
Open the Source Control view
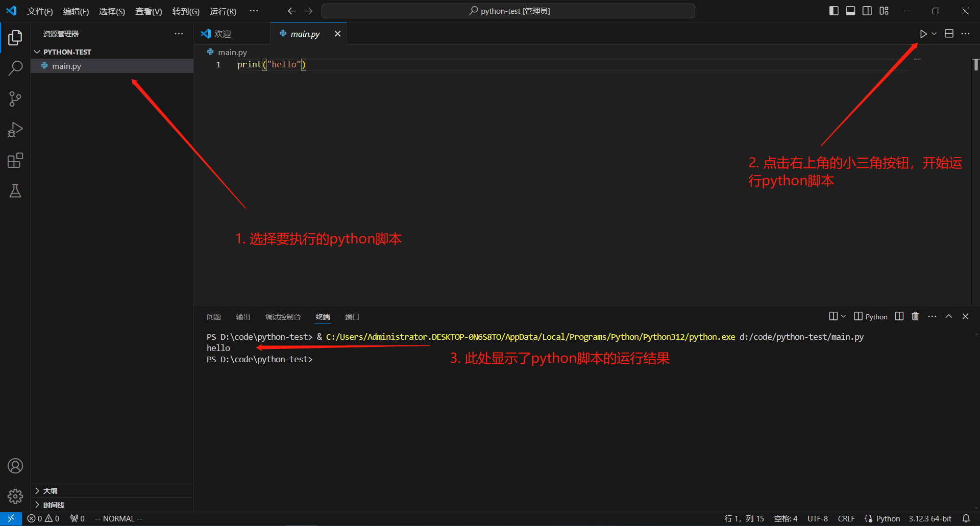pos(15,99)
